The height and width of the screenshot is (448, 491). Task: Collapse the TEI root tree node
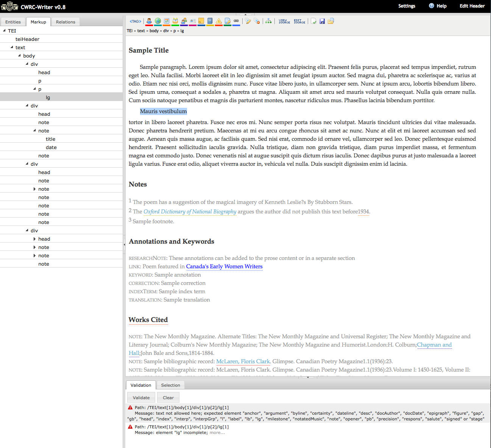(x=4, y=31)
